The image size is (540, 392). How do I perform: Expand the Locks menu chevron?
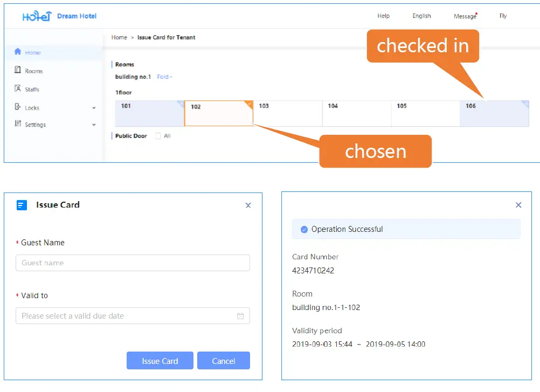94,108
